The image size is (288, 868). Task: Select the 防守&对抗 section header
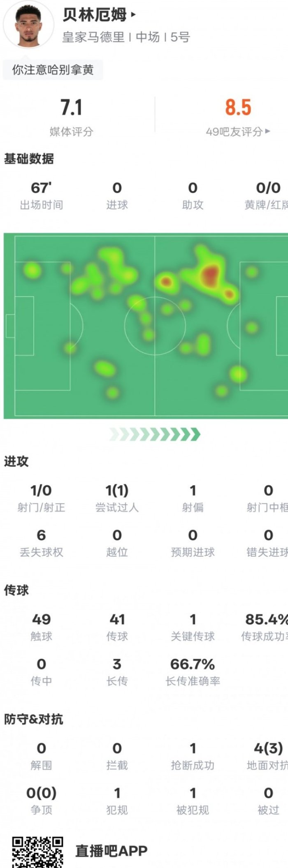(x=33, y=719)
